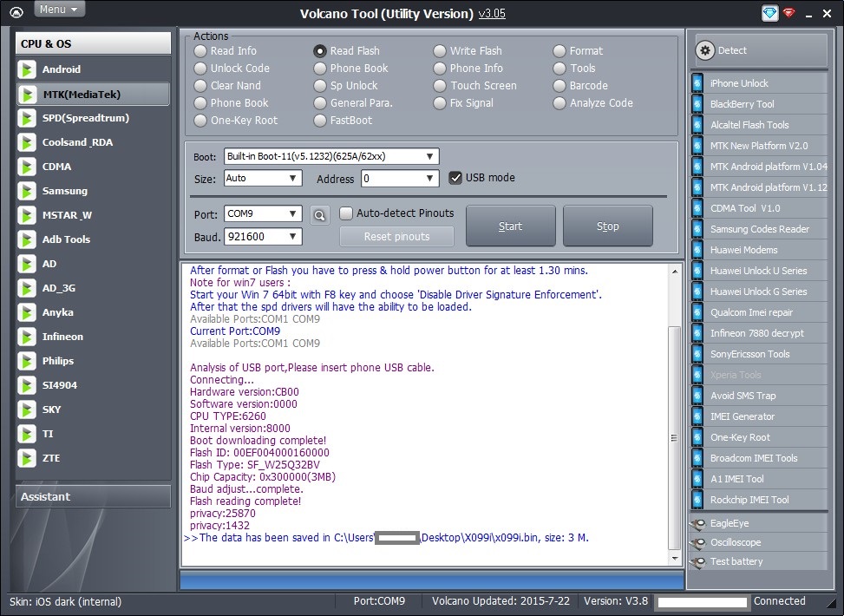Screen dimensions: 844x616
Task: Click the SPD(Spreadtrum) play icon
Action: point(26,118)
